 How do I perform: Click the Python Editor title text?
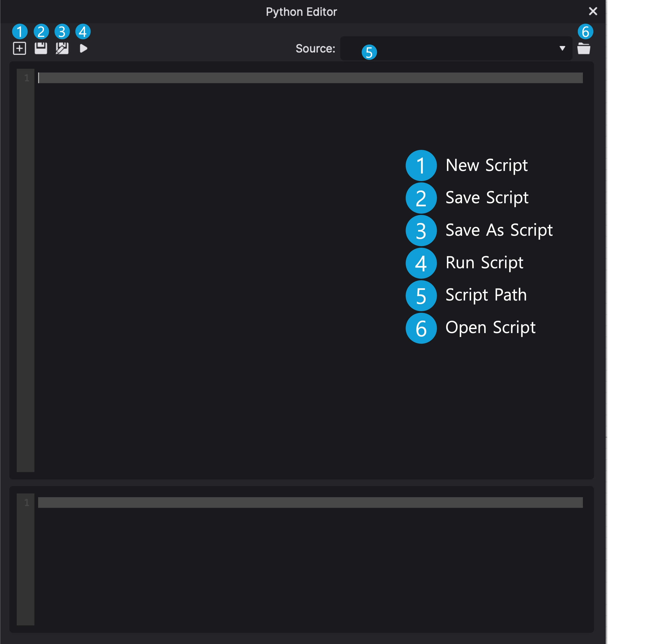(x=301, y=12)
